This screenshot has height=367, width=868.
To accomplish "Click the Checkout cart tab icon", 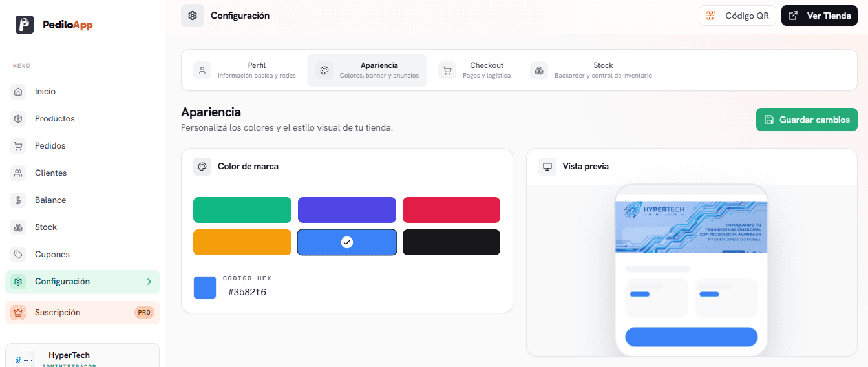I will click(447, 70).
